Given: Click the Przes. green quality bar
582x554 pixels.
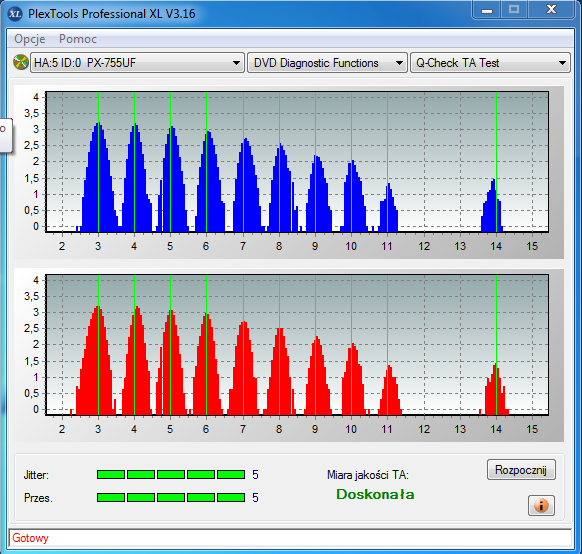Looking at the screenshot, I should pos(171,497).
